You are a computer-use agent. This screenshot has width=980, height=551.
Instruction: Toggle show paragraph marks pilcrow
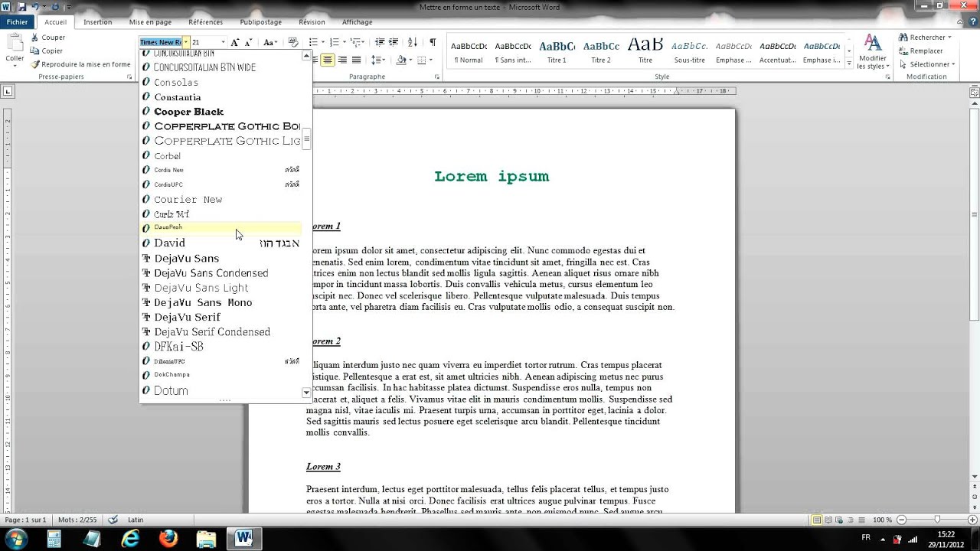(433, 42)
